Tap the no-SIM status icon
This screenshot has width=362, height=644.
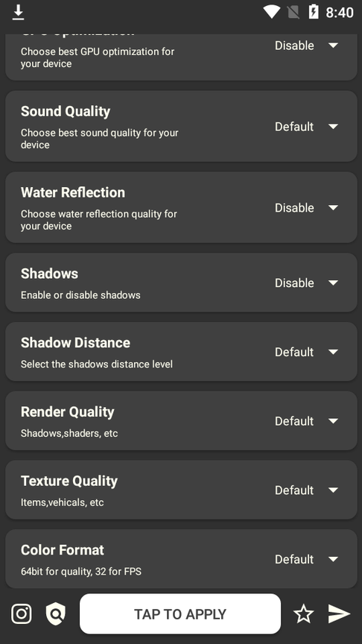[293, 13]
